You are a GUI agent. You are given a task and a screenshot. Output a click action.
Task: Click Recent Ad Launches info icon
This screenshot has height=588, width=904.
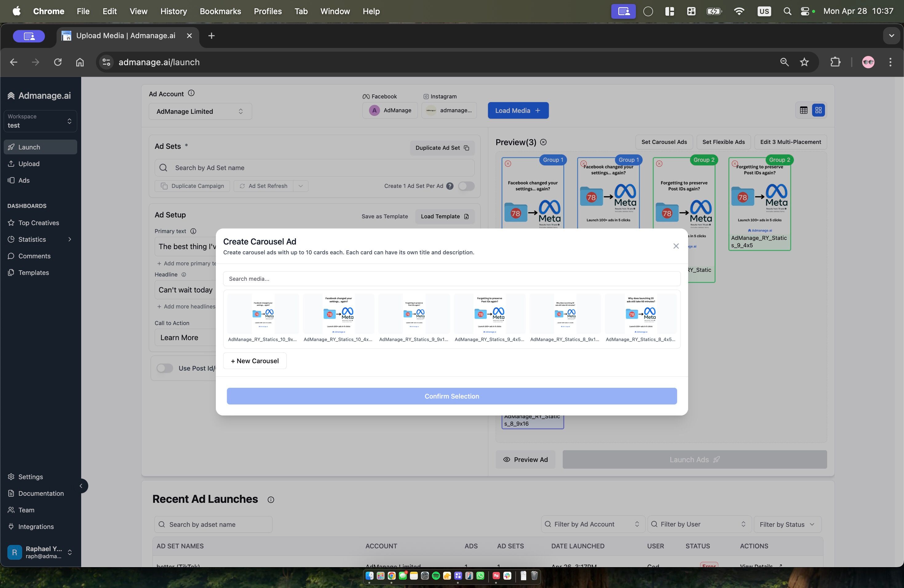pos(271,500)
